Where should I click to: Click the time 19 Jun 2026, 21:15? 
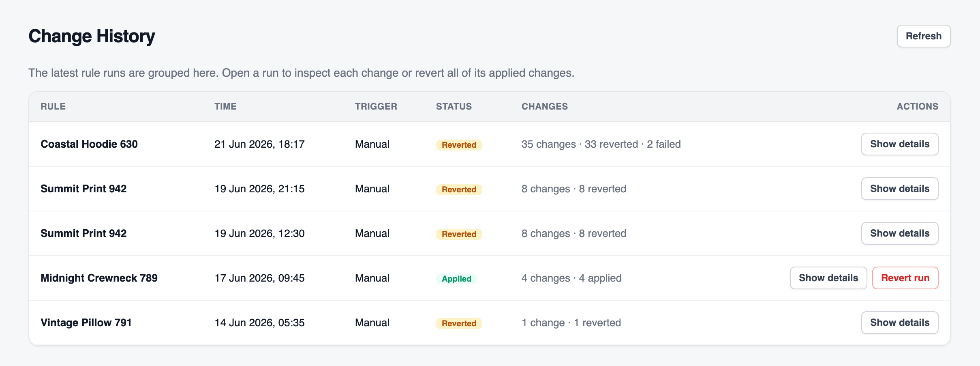tap(259, 189)
